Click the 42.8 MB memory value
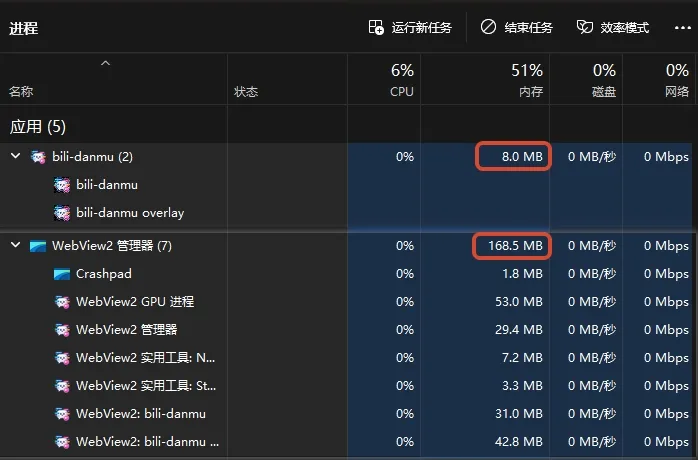 pyautogui.click(x=519, y=442)
